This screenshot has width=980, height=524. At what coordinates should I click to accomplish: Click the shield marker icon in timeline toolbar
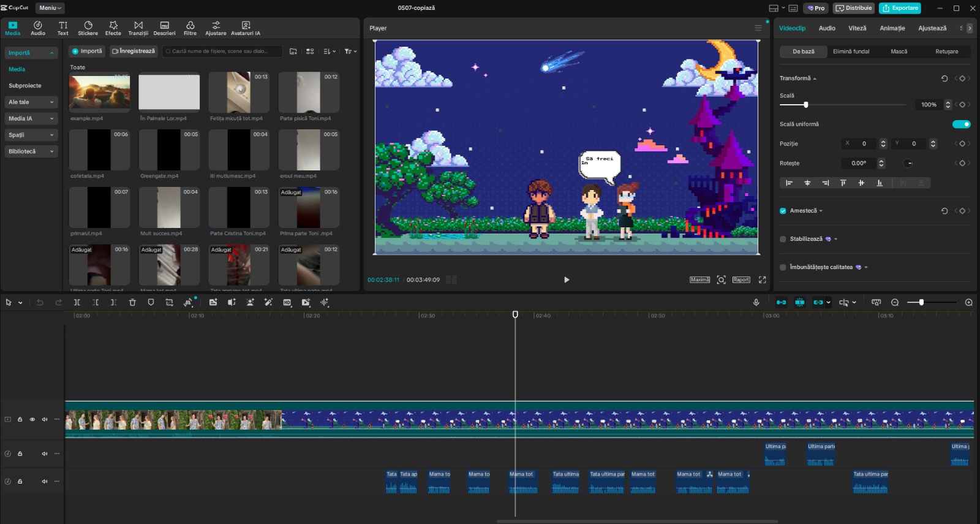pyautogui.click(x=151, y=302)
